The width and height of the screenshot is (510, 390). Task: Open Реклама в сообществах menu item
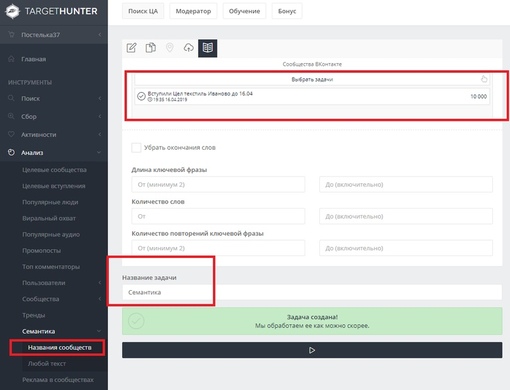pyautogui.click(x=58, y=380)
